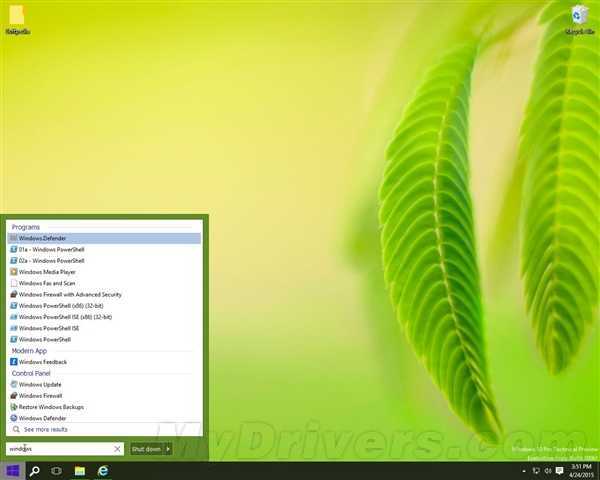Open Windows Fax and Scan

[104, 283]
